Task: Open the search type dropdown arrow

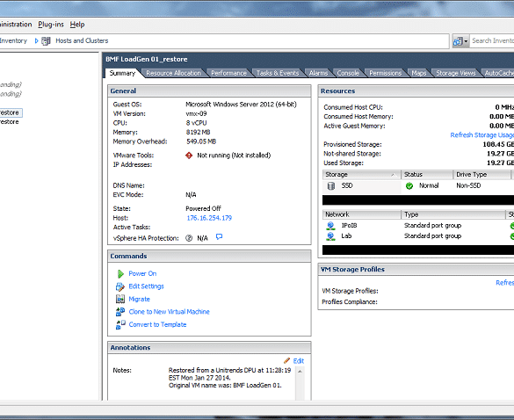Action: (x=466, y=41)
